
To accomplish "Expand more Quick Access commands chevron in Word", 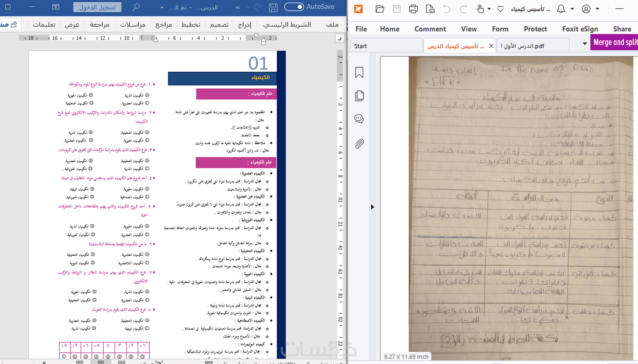I will (238, 7).
